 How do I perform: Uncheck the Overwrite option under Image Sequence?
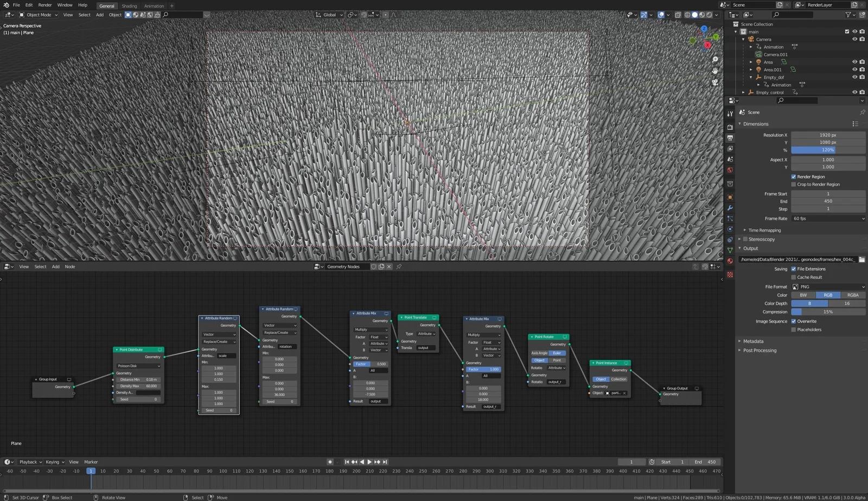(794, 321)
